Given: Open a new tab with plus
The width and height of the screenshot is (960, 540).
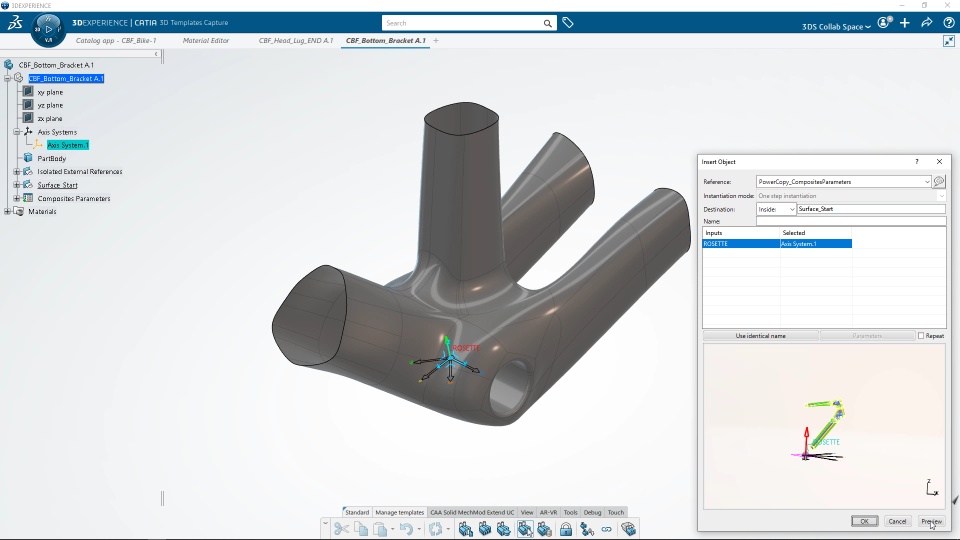Looking at the screenshot, I should tap(436, 40).
